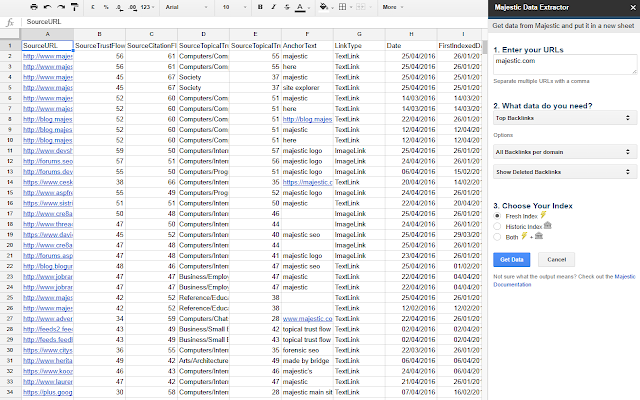
Task: Click the Get Data button
Action: click(511, 259)
